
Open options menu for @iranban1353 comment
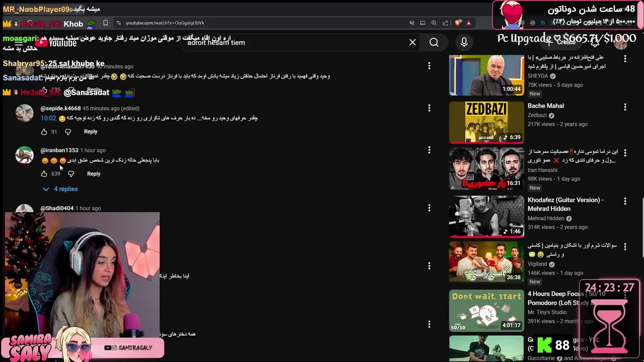(429, 150)
